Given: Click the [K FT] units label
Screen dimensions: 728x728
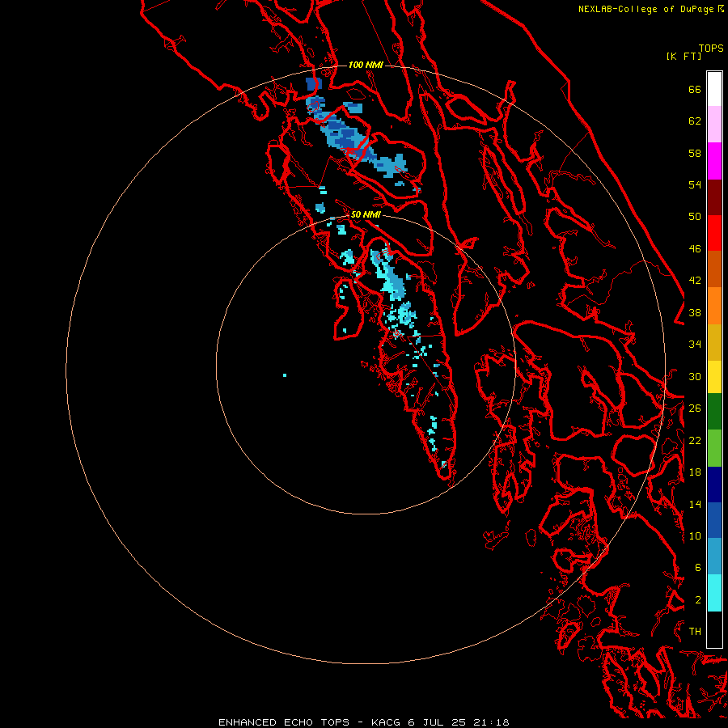Looking at the screenshot, I should [x=684, y=57].
